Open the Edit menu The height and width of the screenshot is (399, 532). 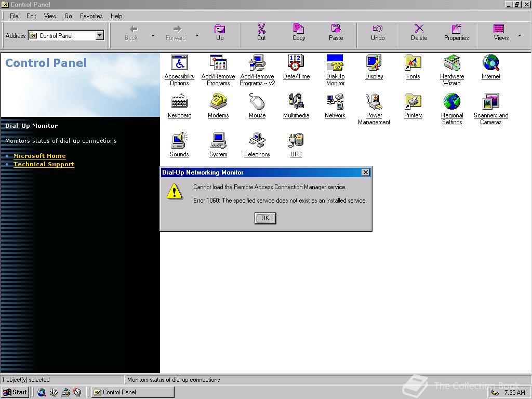31,16
